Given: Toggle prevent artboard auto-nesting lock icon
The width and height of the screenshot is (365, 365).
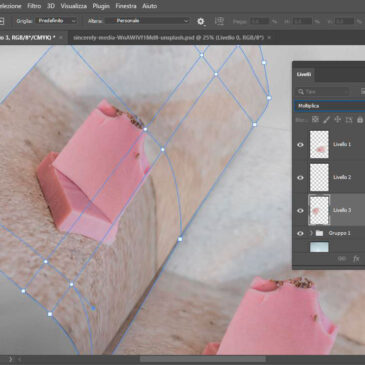Looking at the screenshot, I should [349, 119].
